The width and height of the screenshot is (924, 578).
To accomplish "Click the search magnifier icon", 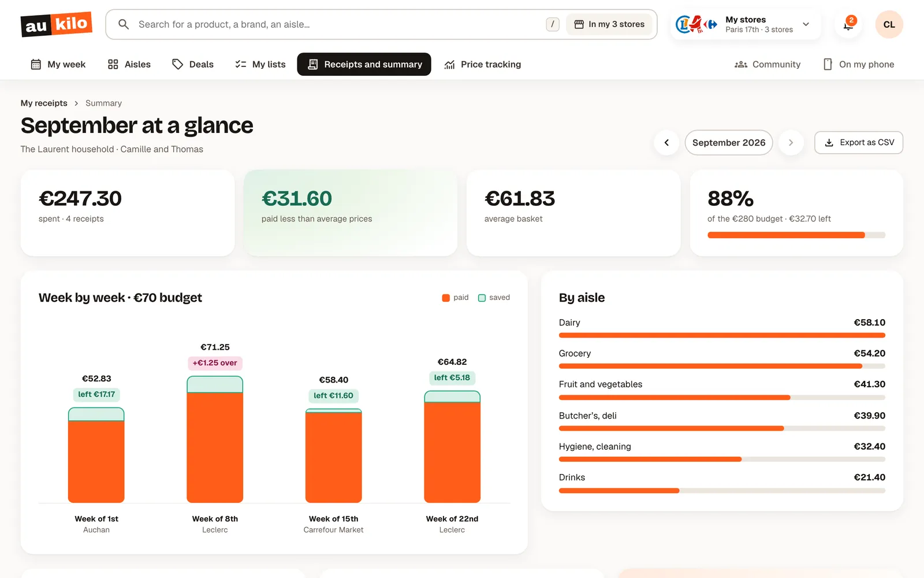I will 123,24.
